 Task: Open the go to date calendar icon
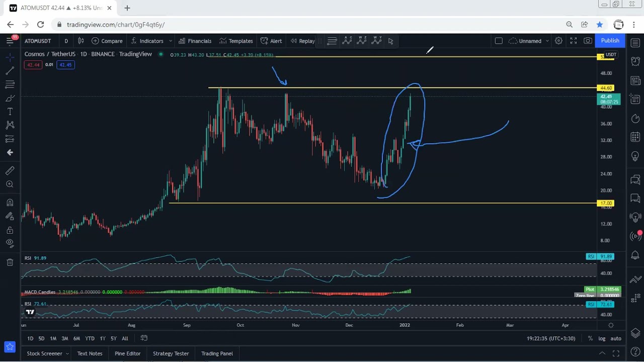point(144,338)
